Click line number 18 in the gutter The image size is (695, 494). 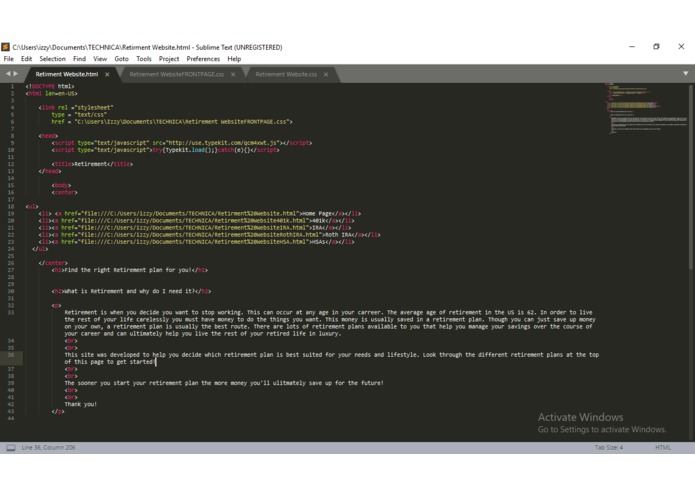pyautogui.click(x=11, y=206)
